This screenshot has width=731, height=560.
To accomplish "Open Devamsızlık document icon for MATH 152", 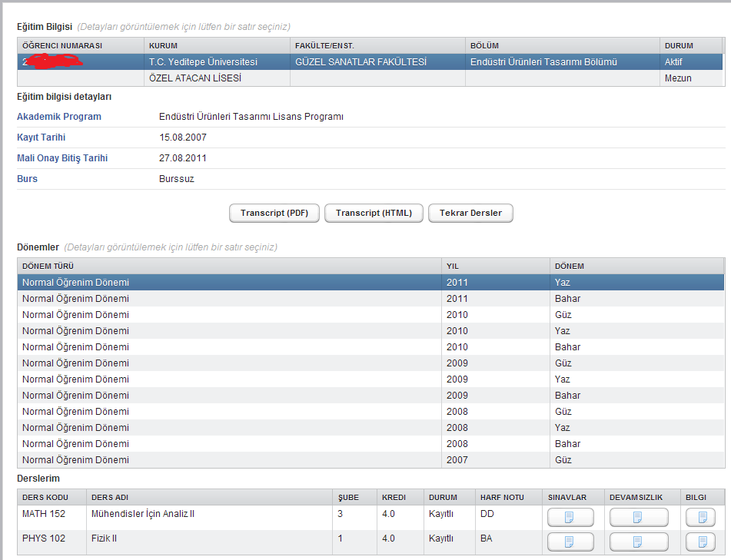I will tap(639, 517).
